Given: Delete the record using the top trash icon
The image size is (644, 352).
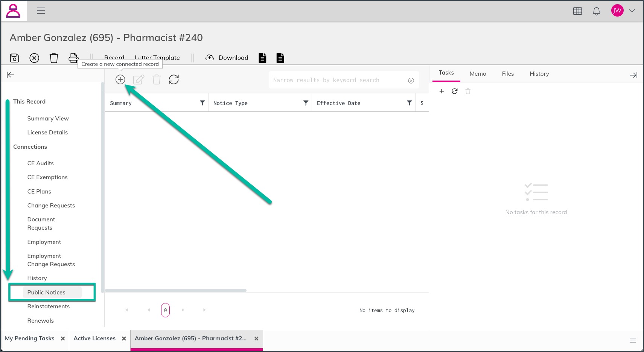Looking at the screenshot, I should [54, 58].
